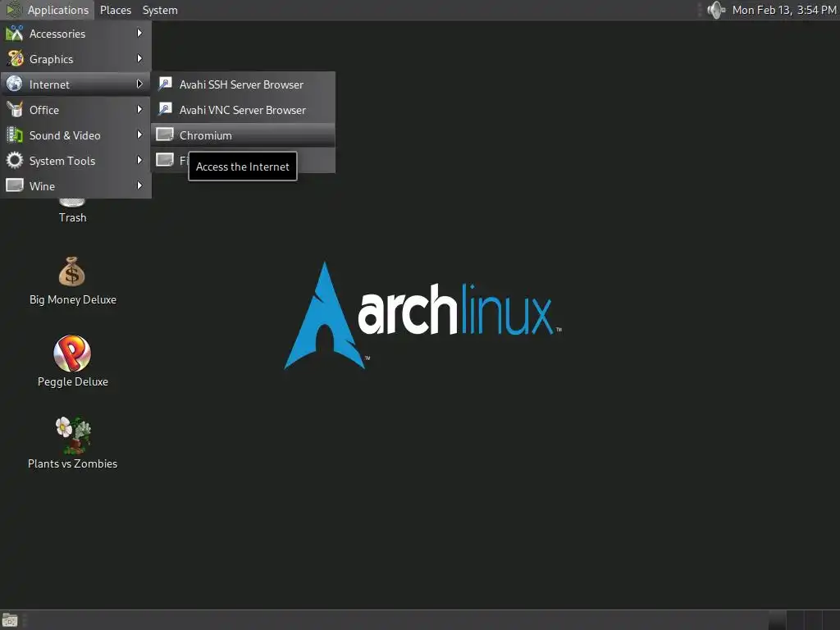Click the Trash desktop label
This screenshot has height=630, width=840.
tap(72, 217)
